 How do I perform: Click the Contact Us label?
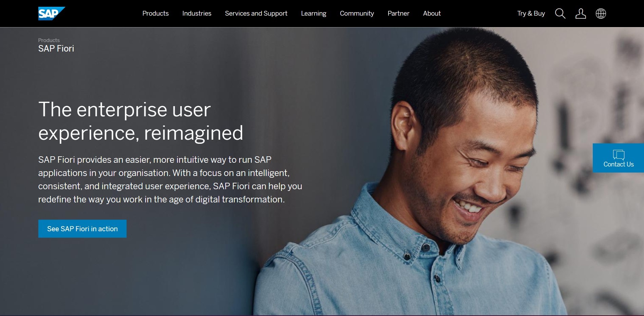(x=619, y=164)
